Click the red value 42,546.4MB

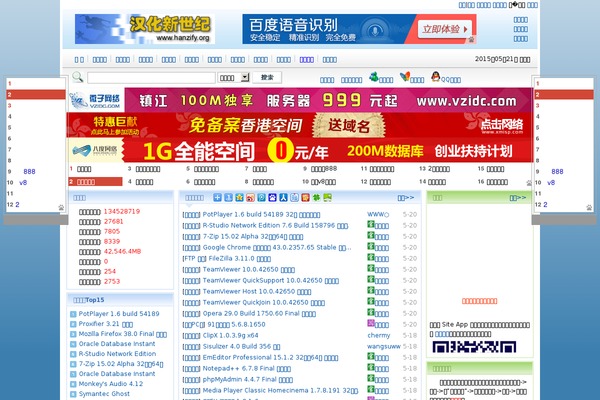point(122,251)
